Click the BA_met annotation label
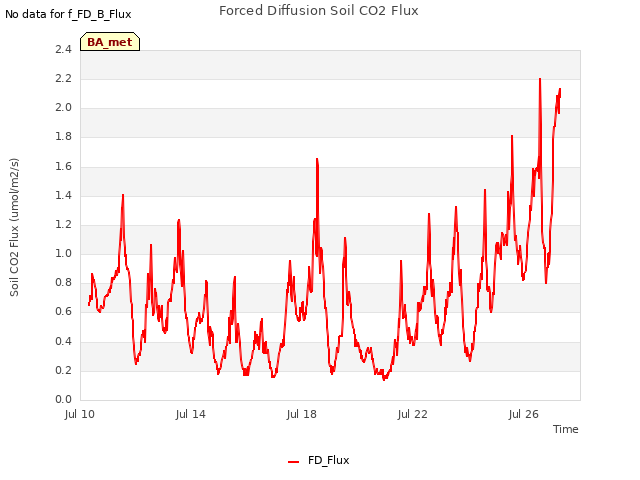The width and height of the screenshot is (640, 480). [110, 42]
